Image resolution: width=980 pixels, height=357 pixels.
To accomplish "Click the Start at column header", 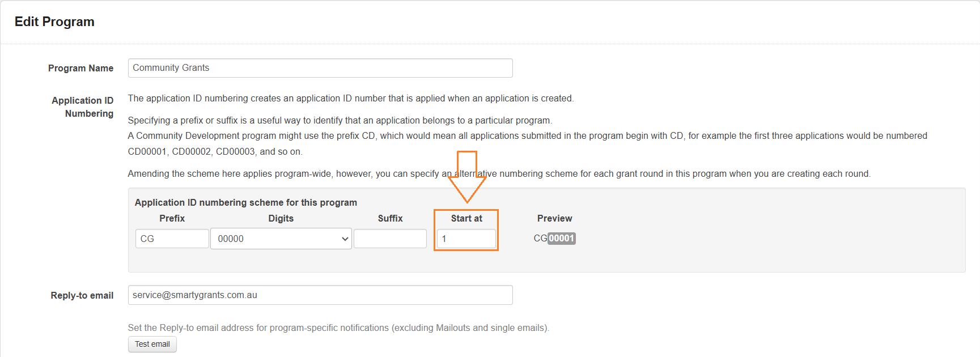I will click(x=466, y=218).
